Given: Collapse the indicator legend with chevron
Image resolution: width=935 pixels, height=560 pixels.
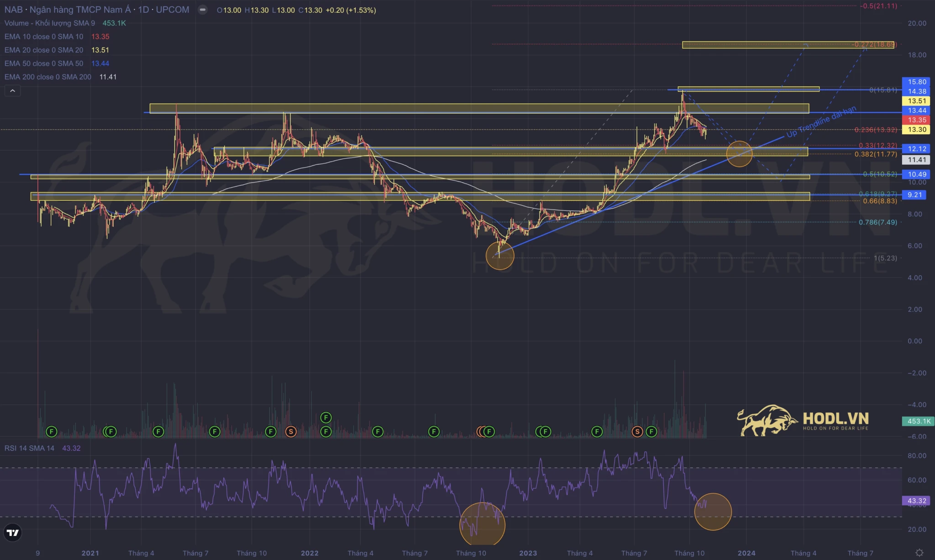Looking at the screenshot, I should click(x=12, y=91).
